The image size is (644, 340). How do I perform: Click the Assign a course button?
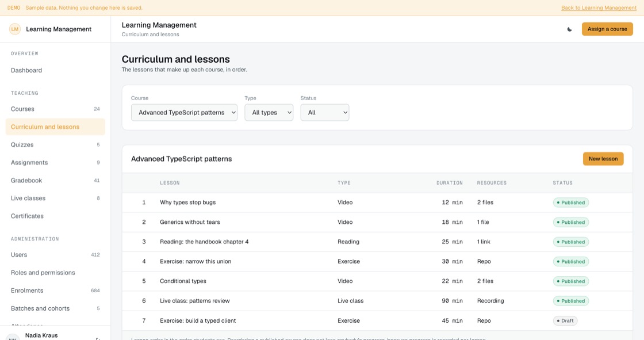[607, 29]
